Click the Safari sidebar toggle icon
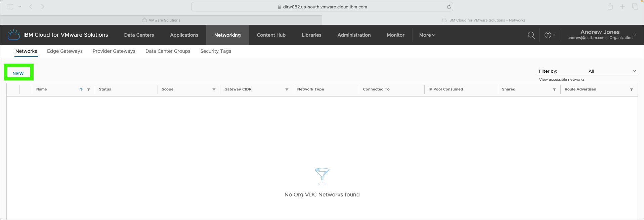Screen dimensions: 644x220 click(10, 7)
